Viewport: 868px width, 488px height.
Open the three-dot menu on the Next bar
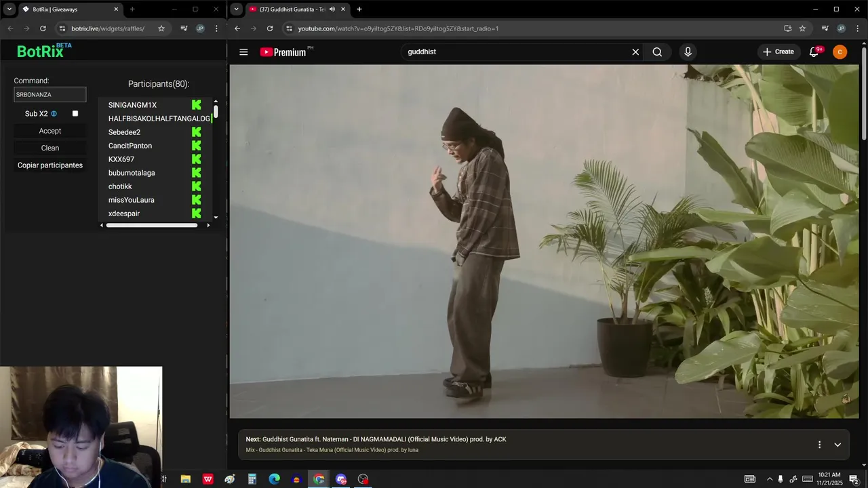(x=819, y=445)
